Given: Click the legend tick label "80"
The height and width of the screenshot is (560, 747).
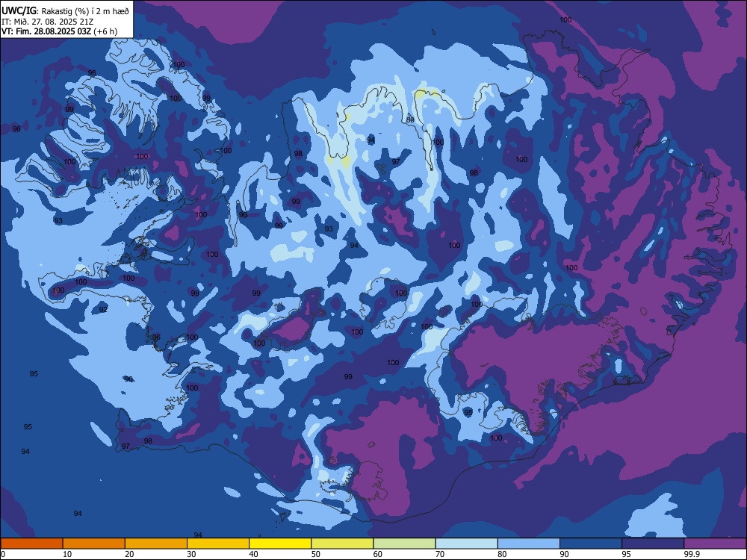Looking at the screenshot, I should [502, 554].
